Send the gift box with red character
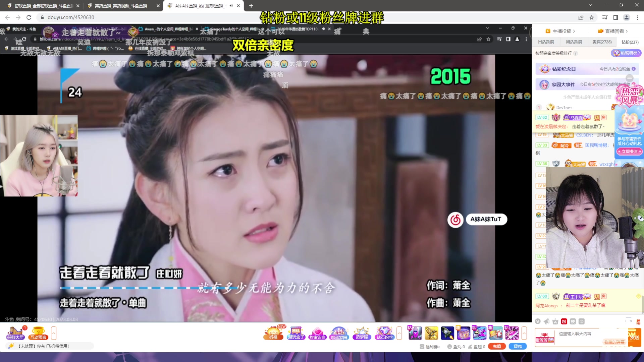Viewport: 644px width, 362px height. coord(496,333)
